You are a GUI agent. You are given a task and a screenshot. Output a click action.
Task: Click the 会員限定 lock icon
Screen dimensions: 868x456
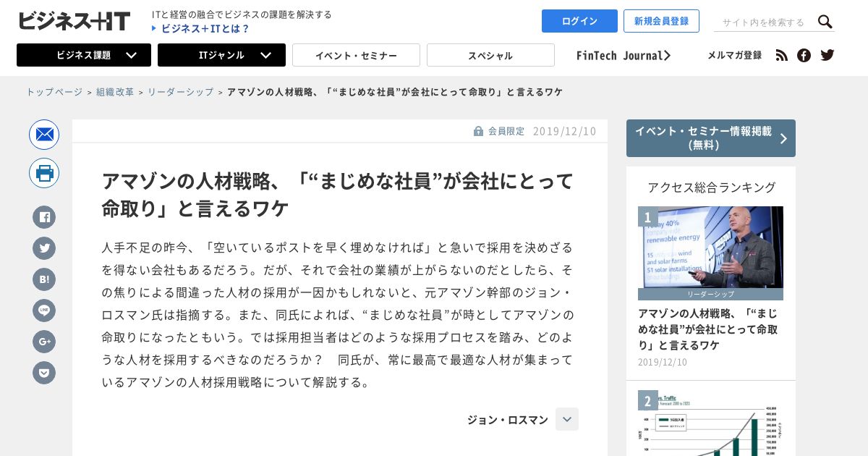(478, 131)
